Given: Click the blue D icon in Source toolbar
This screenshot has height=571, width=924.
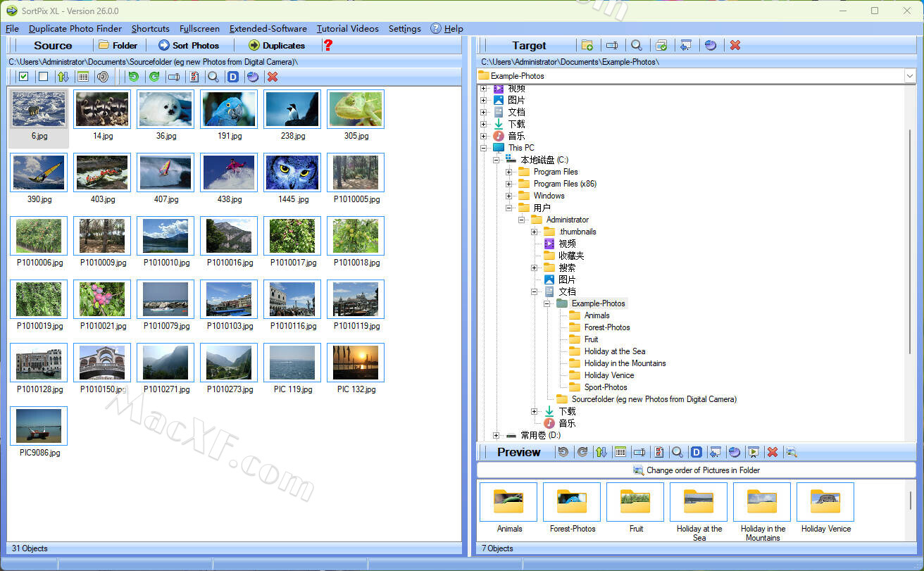Looking at the screenshot, I should click(233, 77).
